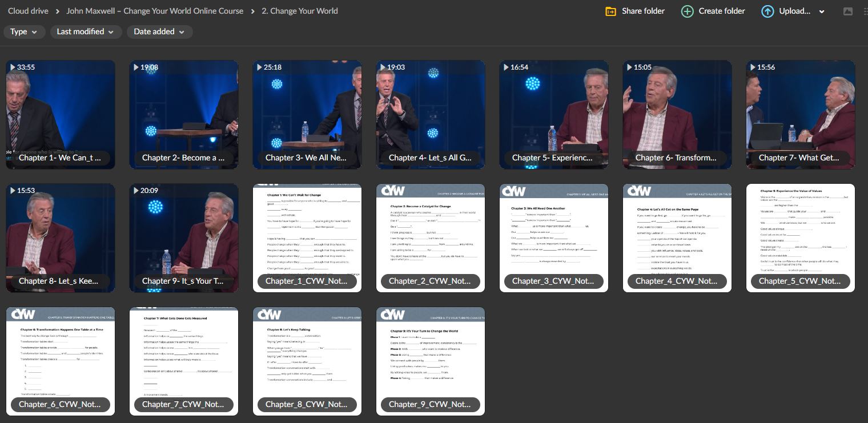Play the Chapter 5 video
Screen dimensions: 868x423
click(x=554, y=114)
